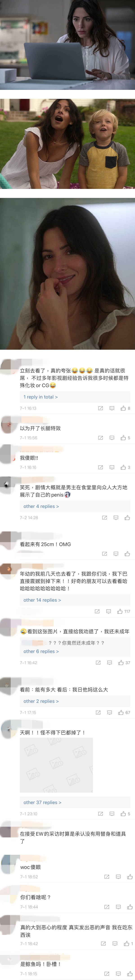This screenshot has height=980, width=135.
Task: Expand '1 reply in total' thread
Action: 41,397
